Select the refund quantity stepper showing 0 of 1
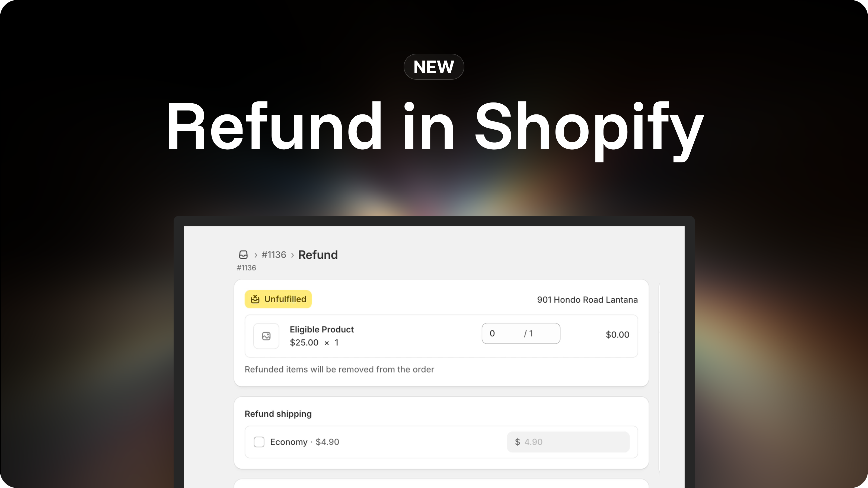Screen dimensions: 868x488 pyautogui.click(x=521, y=333)
